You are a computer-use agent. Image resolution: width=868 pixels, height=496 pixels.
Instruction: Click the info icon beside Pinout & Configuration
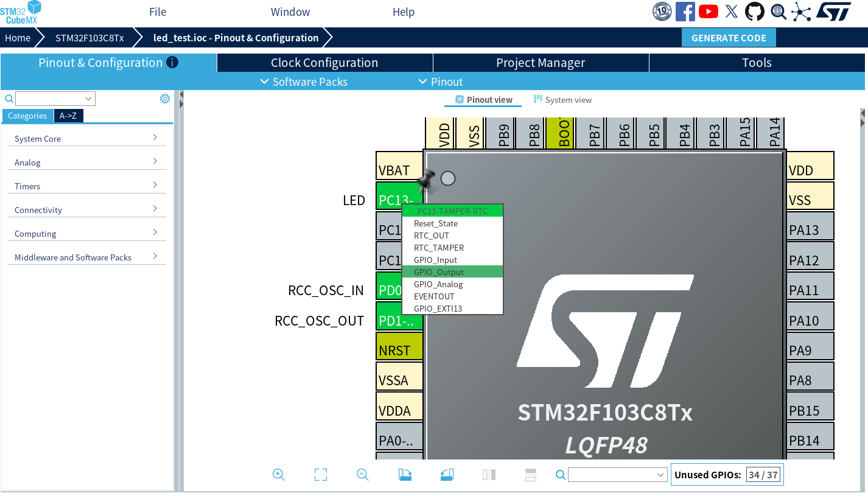pos(172,62)
